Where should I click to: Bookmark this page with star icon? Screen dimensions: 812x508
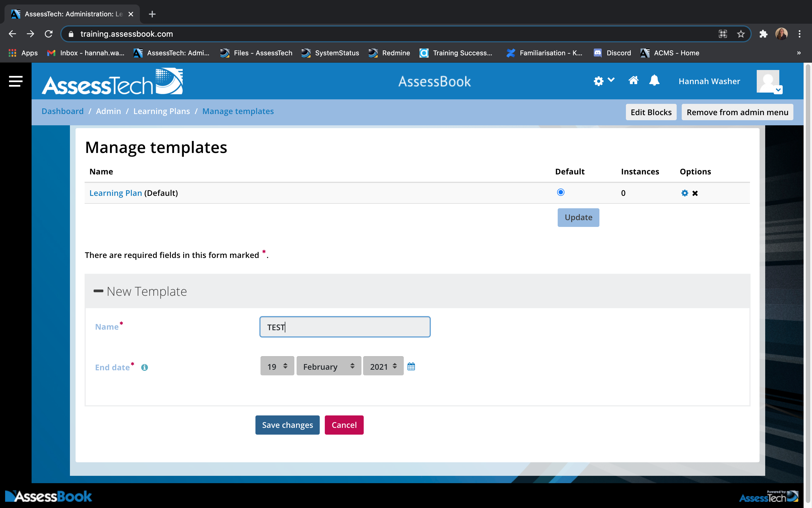pos(741,34)
